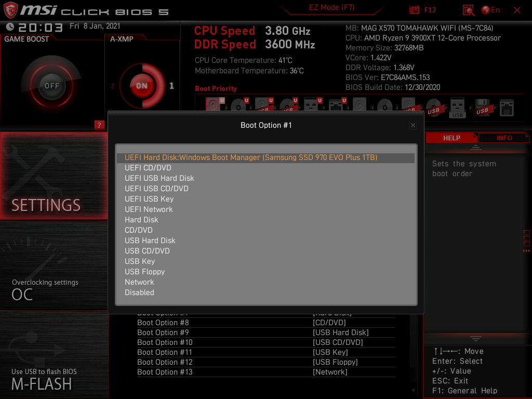Open Boot Option #13 [Network] dropdown

[266, 372]
